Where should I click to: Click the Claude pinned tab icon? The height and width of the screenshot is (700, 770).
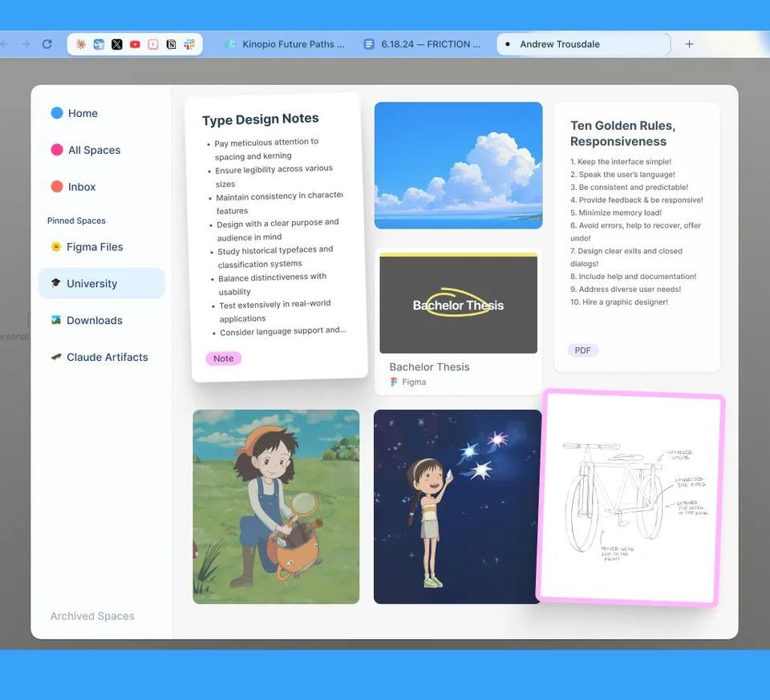click(x=81, y=45)
